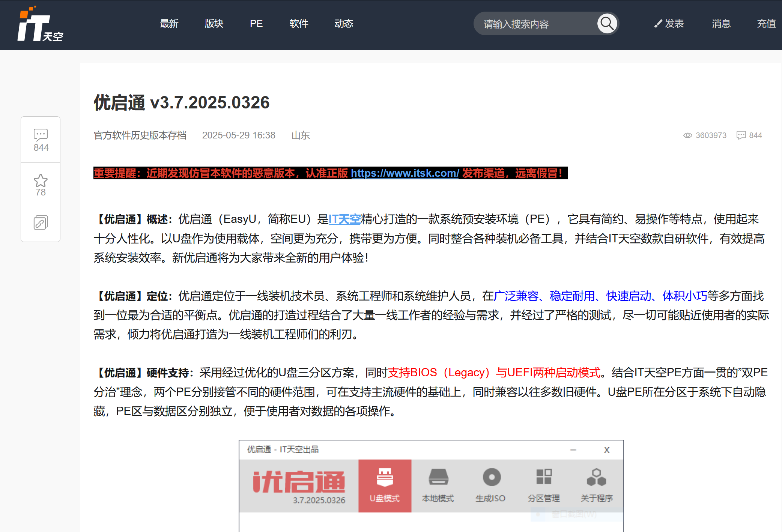Viewport: 782px width, 532px height.
Task: Go to the PE nav section
Action: tap(256, 24)
